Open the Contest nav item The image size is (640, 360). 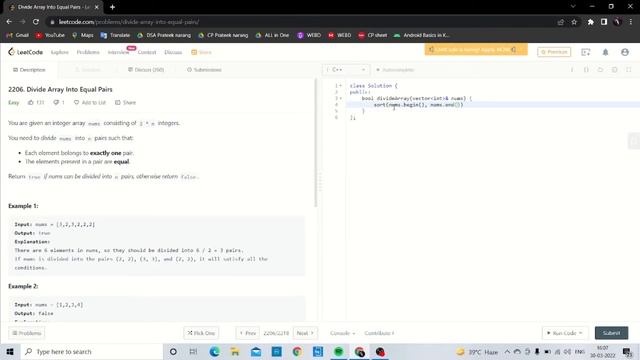pyautogui.click(x=147, y=52)
